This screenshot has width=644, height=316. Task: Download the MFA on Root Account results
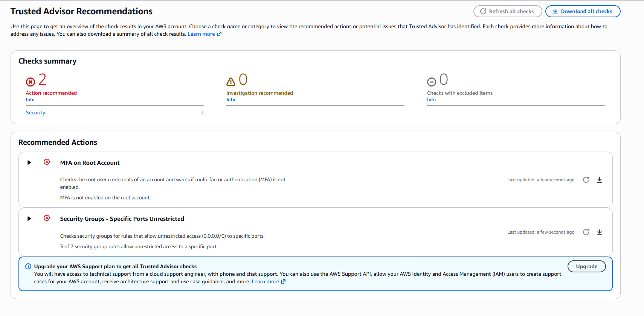pos(600,180)
